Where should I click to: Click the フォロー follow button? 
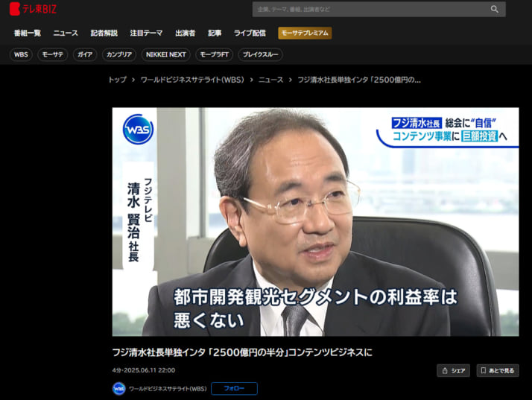pos(234,389)
